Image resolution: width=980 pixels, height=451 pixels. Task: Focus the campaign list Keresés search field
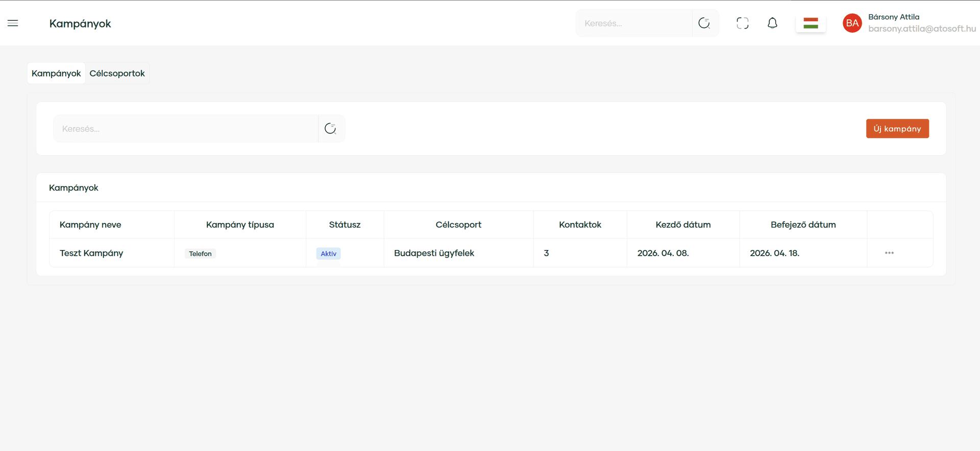coord(185,129)
